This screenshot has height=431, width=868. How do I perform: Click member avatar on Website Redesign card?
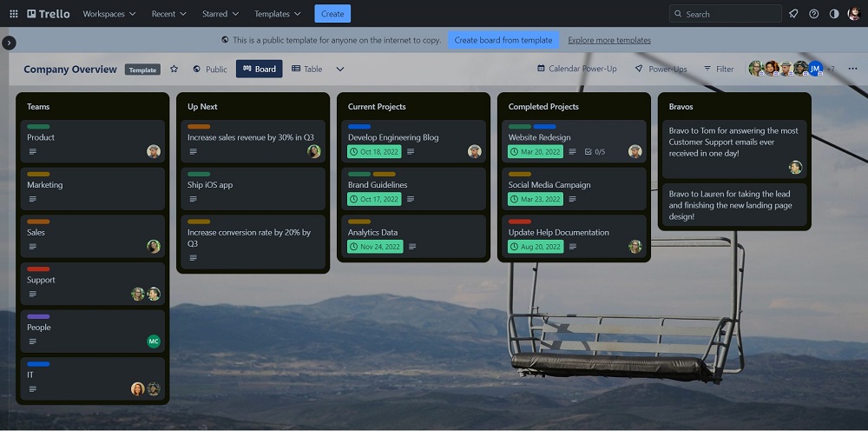pos(635,152)
